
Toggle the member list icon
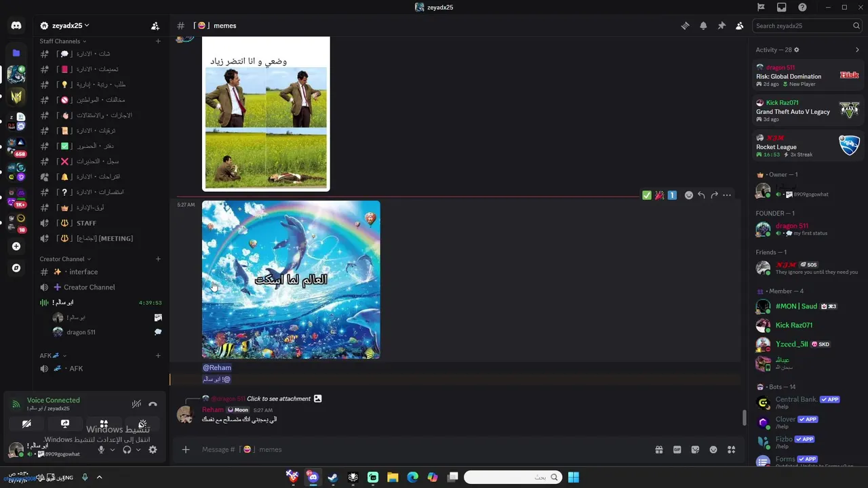pos(740,26)
